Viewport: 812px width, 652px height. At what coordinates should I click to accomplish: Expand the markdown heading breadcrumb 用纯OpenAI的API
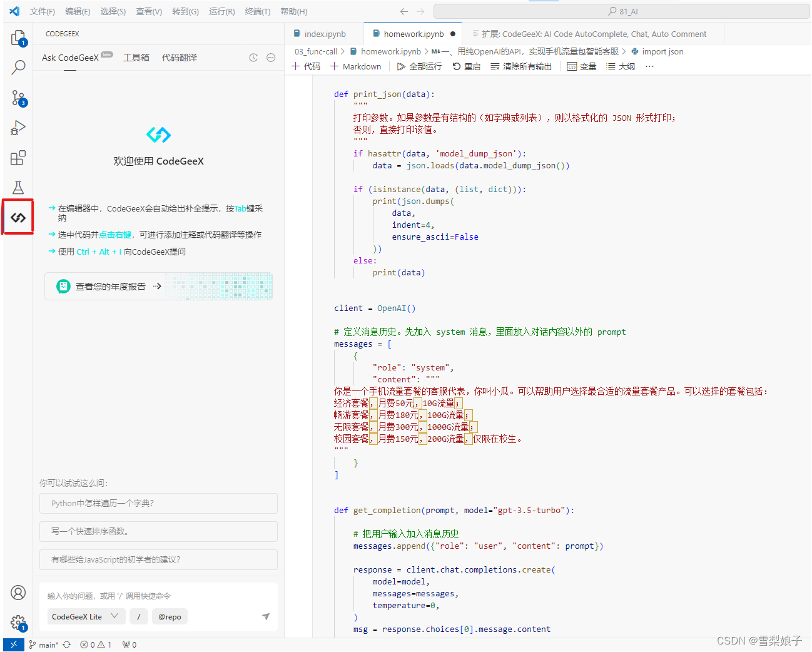[x=525, y=51]
